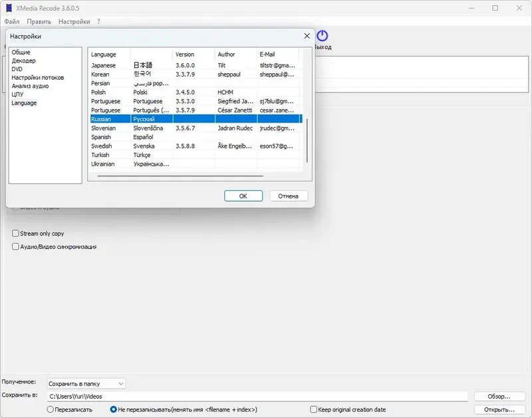Image resolution: width=532 pixels, height=418 pixels.
Task: Click the Обзор... browse button
Action: [x=499, y=396]
